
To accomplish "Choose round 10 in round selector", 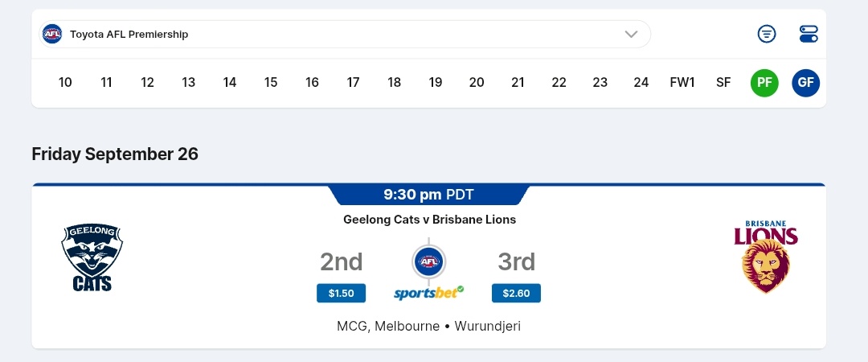I will pos(65,82).
